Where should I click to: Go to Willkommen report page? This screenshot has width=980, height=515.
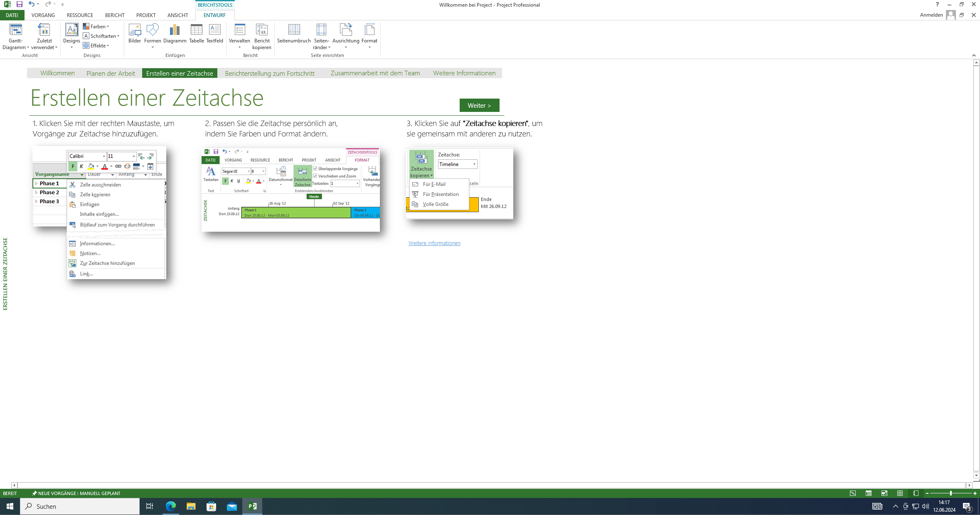[57, 73]
